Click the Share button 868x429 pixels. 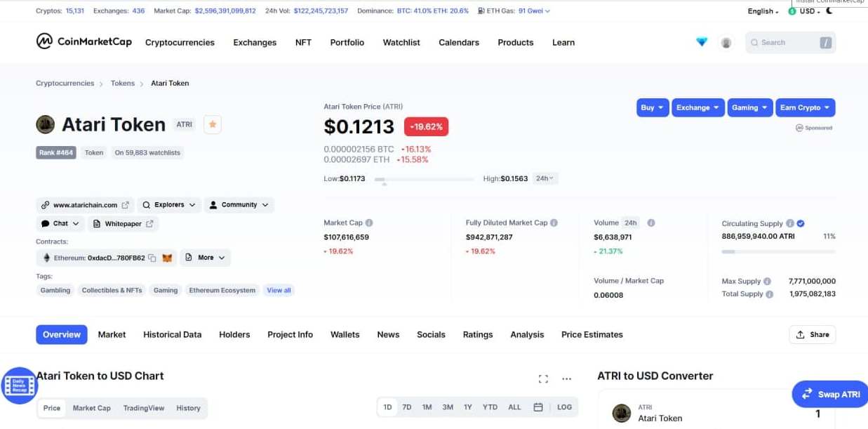(812, 335)
